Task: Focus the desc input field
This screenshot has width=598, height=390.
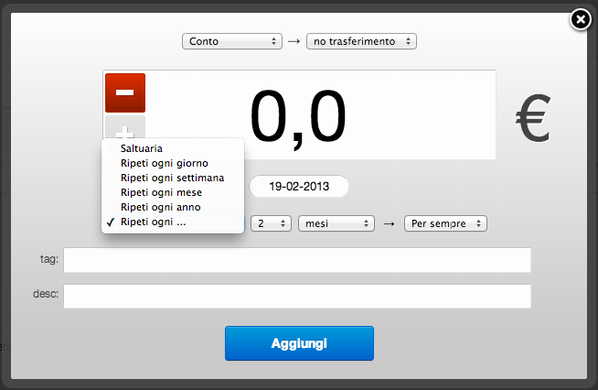Action: coord(297,296)
